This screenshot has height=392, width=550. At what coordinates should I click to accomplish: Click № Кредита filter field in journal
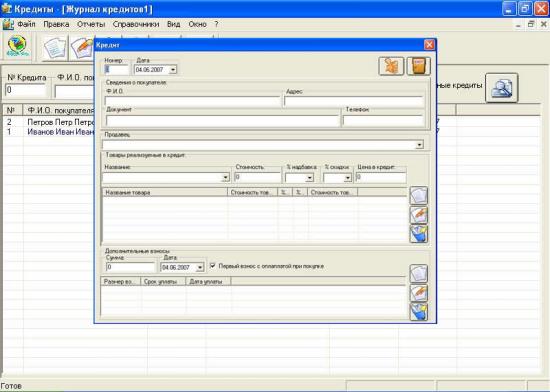click(26, 90)
